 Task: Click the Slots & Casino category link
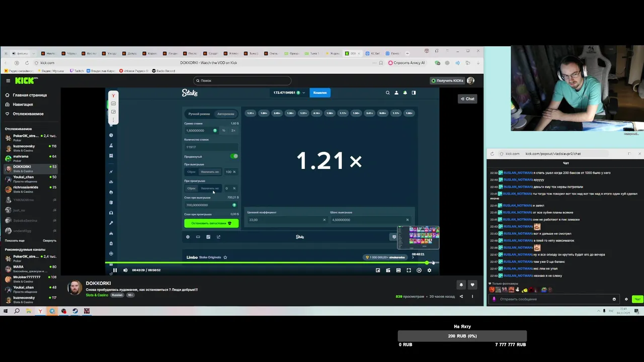(97, 295)
